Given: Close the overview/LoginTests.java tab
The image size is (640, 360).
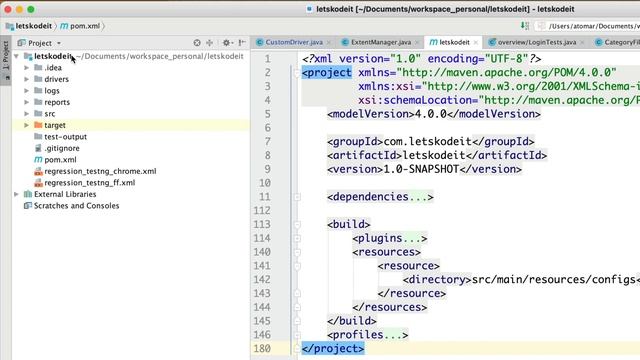Looking at the screenshot, I should coord(582,42).
